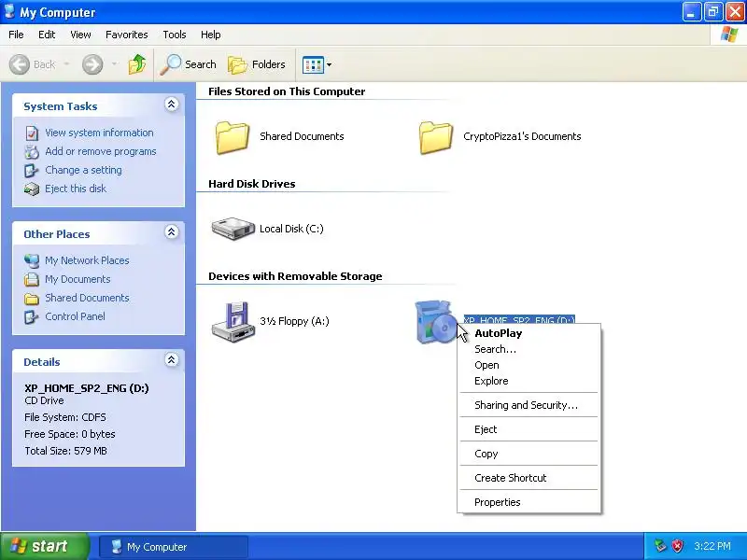Click the Eject this disk icon
The image size is (747, 560).
click(32, 189)
